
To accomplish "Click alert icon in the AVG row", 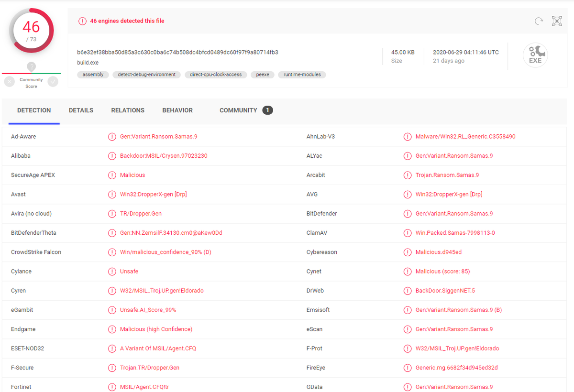I will point(408,195).
